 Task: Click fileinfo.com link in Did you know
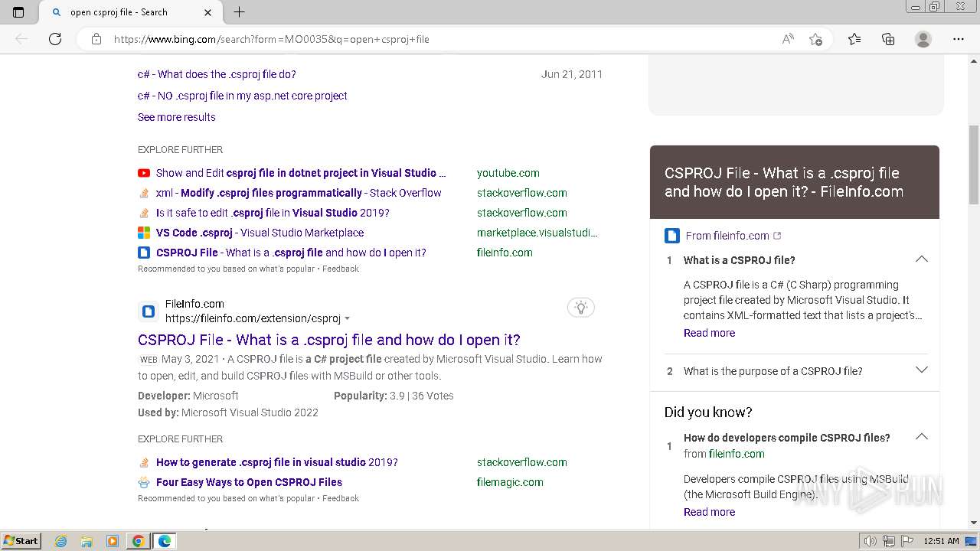click(x=737, y=454)
